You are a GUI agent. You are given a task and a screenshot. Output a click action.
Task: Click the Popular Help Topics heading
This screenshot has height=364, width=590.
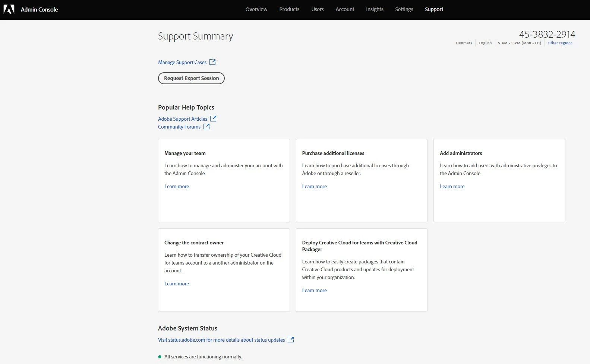point(186,107)
